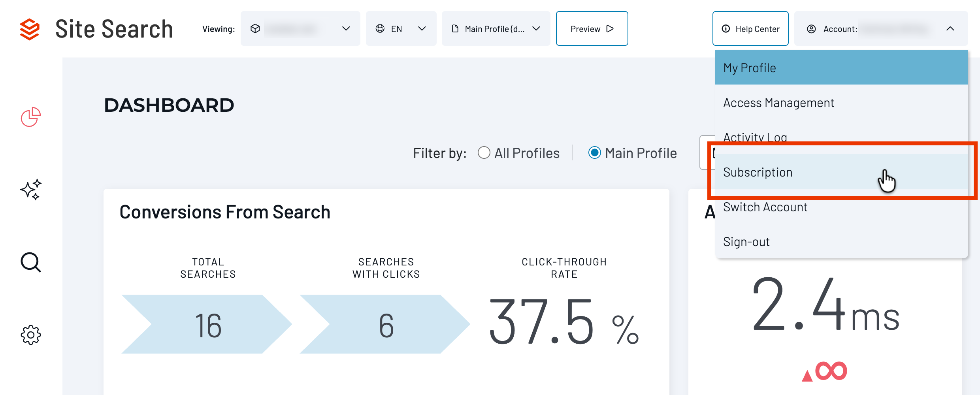Image resolution: width=980 pixels, height=395 pixels.
Task: Click the Site Search title text
Action: pos(114,29)
